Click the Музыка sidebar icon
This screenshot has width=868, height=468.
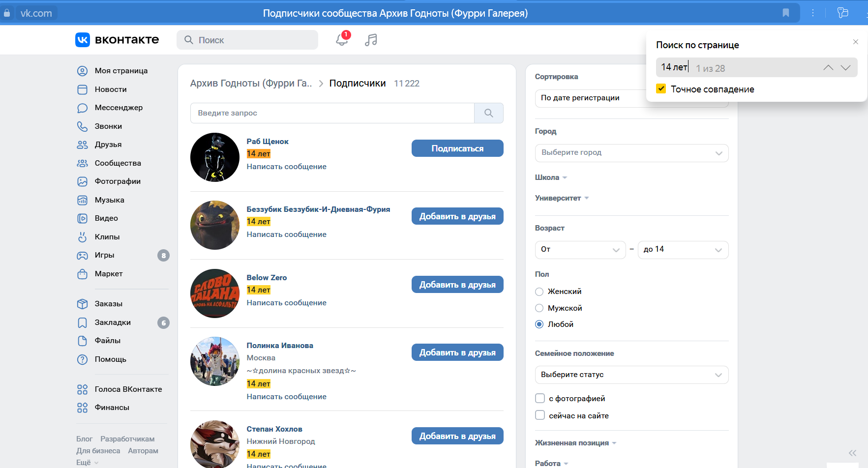point(82,200)
